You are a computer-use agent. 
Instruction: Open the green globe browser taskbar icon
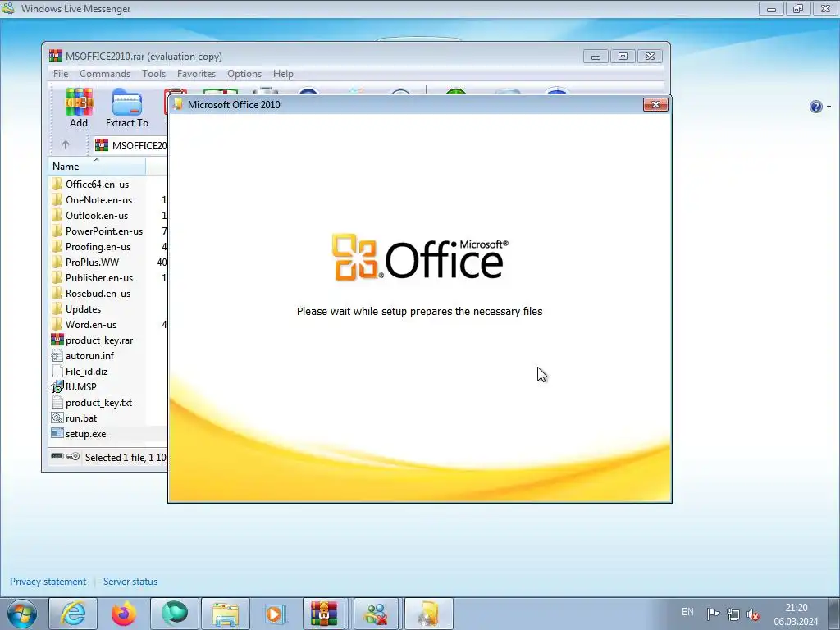(175, 614)
